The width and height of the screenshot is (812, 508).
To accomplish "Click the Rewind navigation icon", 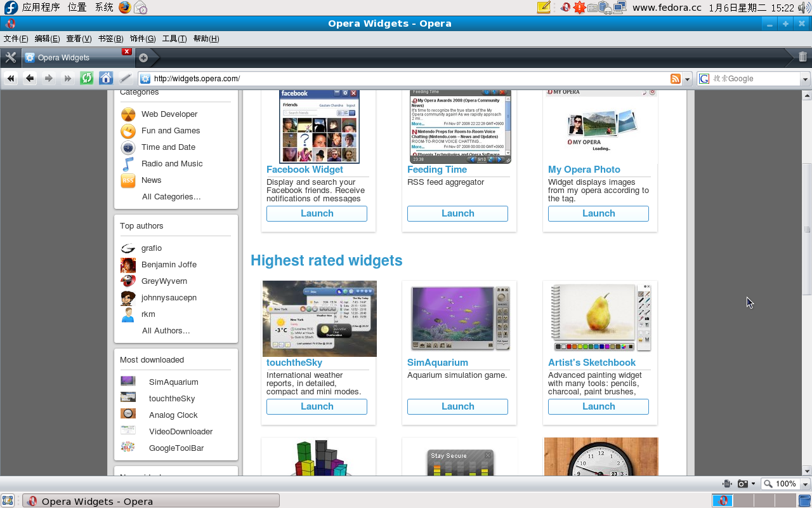I will 11,78.
